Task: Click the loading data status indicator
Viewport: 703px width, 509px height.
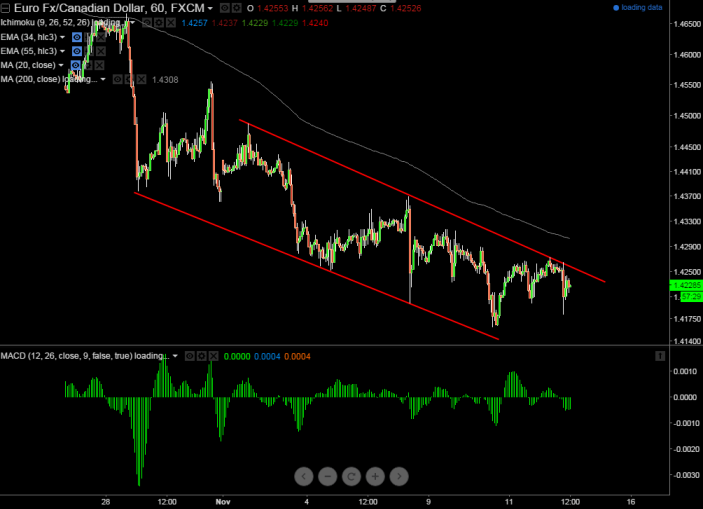Action: pyautogui.click(x=638, y=8)
